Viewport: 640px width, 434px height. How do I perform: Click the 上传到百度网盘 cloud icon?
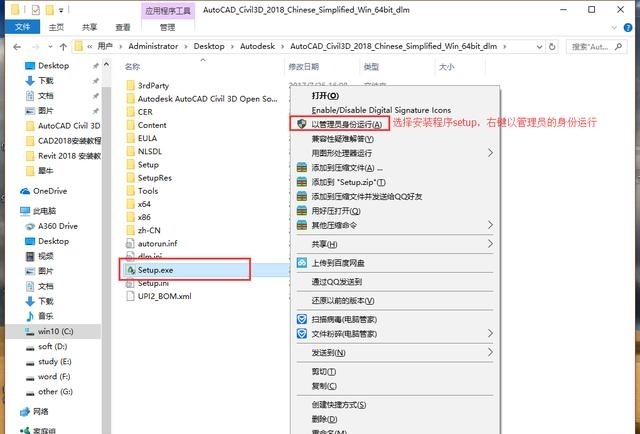(x=302, y=263)
